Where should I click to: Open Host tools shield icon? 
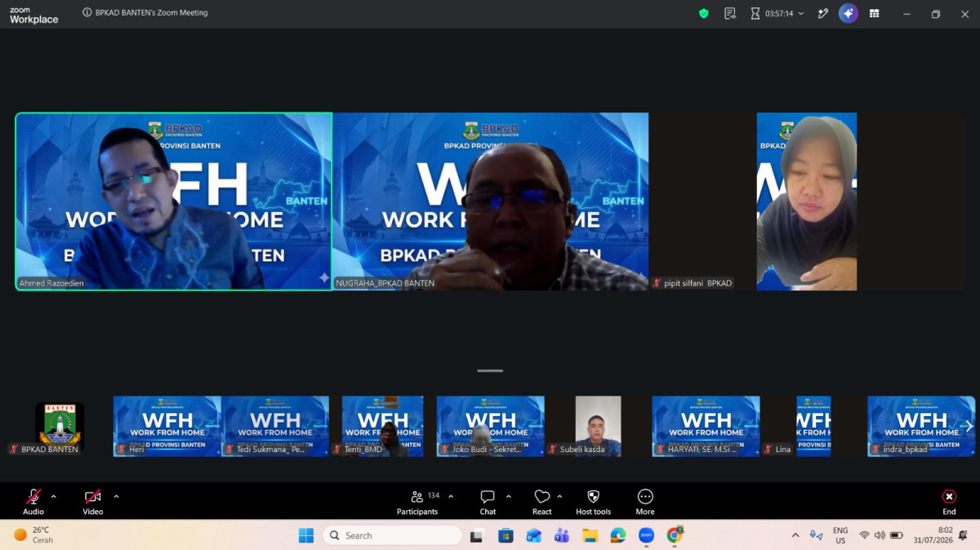[x=593, y=501]
